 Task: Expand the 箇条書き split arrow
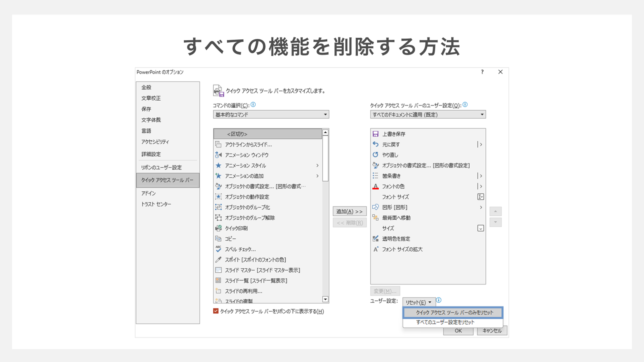[481, 176]
